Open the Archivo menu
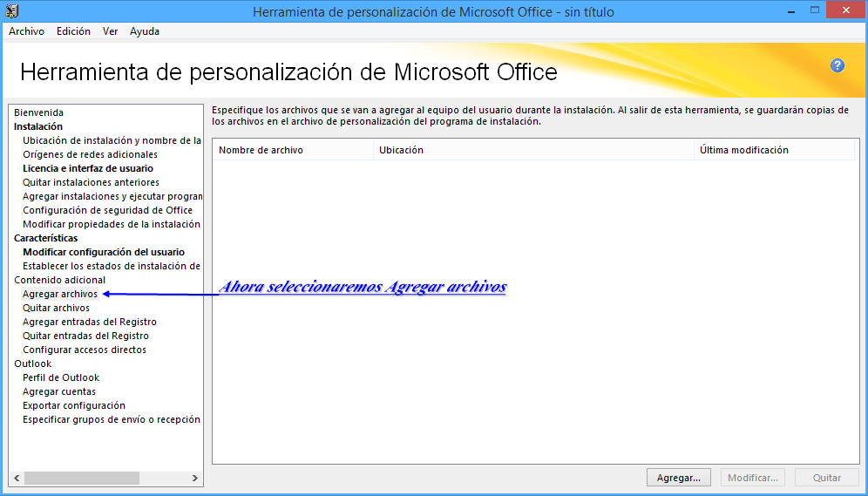Viewport: 868px width, 496px height. pyautogui.click(x=26, y=31)
